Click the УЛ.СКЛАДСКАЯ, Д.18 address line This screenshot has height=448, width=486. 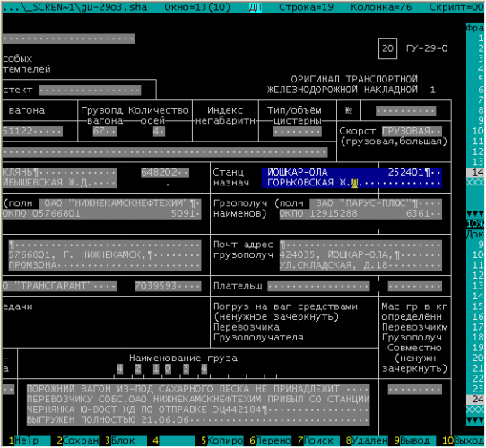tap(360, 265)
